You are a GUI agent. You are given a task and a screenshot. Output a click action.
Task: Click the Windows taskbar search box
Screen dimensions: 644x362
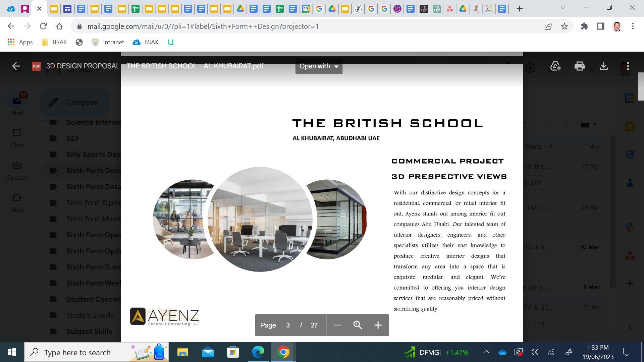(x=97, y=352)
